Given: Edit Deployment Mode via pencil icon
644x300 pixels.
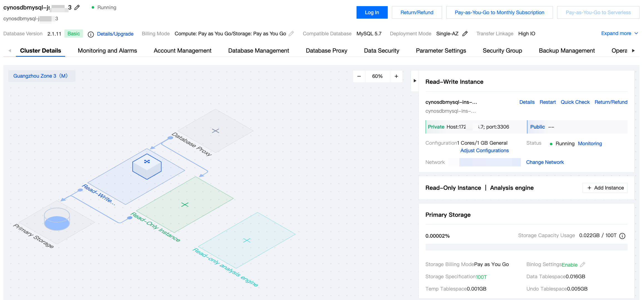Looking at the screenshot, I should click(465, 34).
